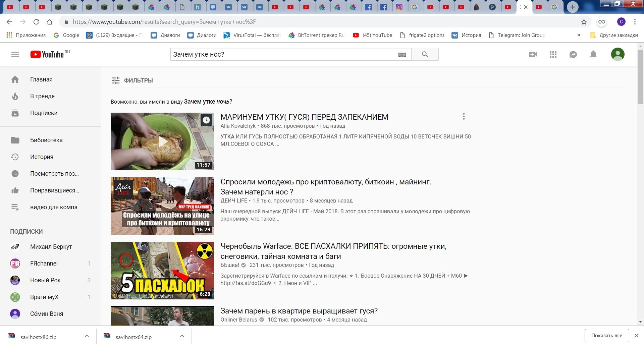The image size is (644, 346).
Task: Open Посмотреть позже watch later list
Action: coord(50,174)
